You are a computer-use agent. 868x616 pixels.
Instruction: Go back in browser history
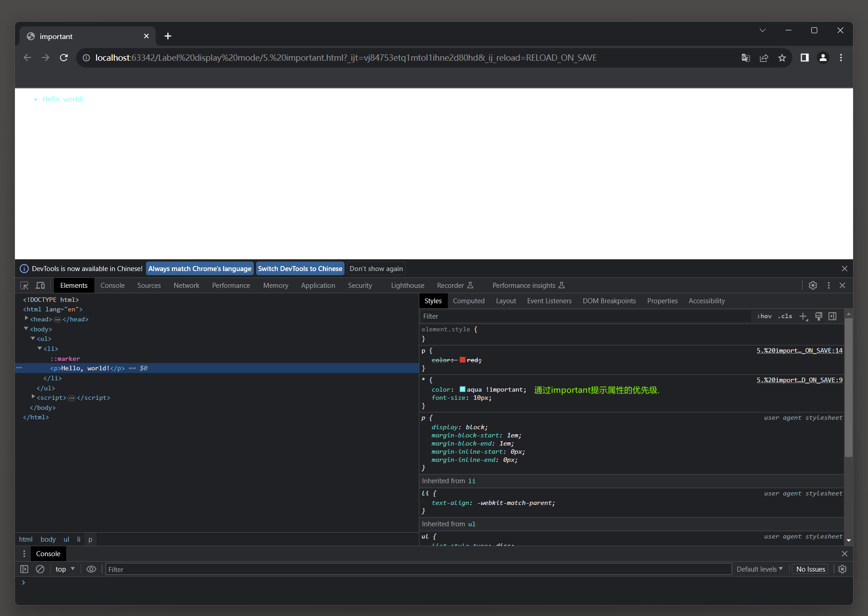tap(28, 58)
